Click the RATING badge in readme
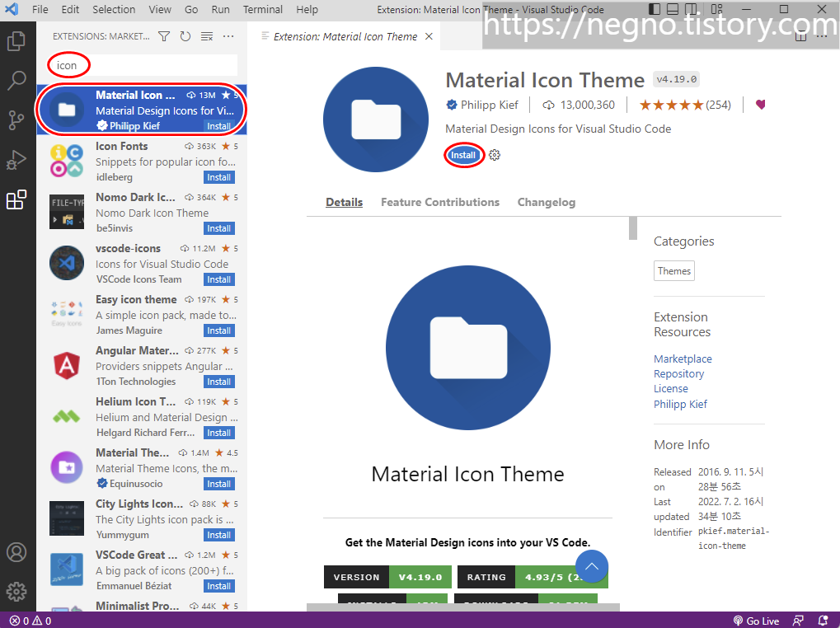The width and height of the screenshot is (840, 628). coord(533,577)
